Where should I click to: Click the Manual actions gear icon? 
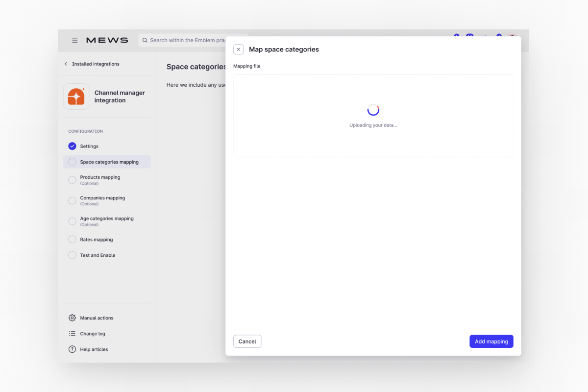click(x=72, y=318)
